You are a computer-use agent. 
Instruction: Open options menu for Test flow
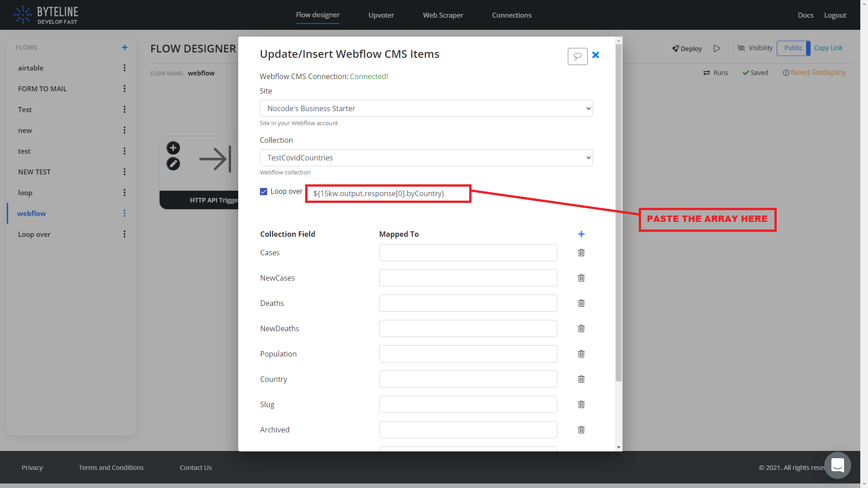tap(124, 109)
